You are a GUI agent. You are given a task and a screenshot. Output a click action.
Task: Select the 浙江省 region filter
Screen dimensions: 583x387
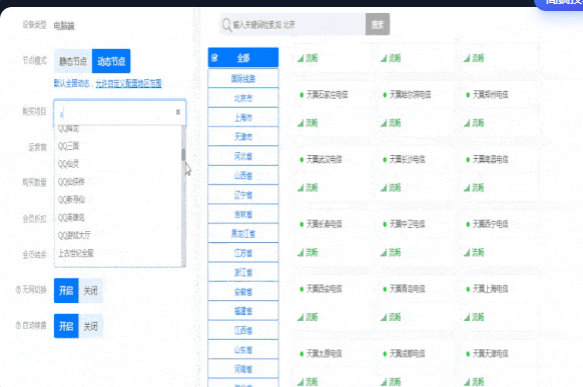click(243, 272)
